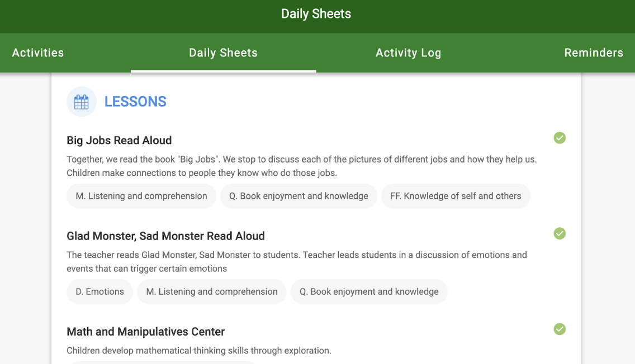Click the LESSONS section heading
The height and width of the screenshot is (364, 635).
[x=135, y=102]
